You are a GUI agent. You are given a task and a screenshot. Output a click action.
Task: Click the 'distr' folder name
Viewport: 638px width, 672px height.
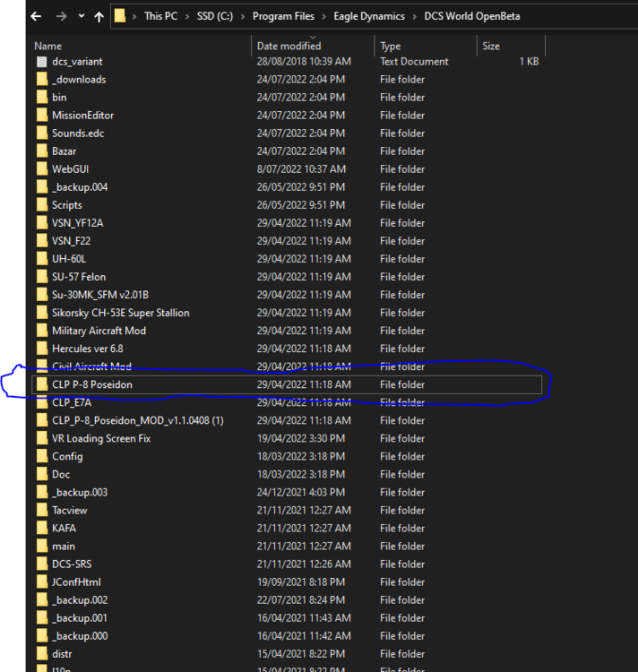pos(62,654)
